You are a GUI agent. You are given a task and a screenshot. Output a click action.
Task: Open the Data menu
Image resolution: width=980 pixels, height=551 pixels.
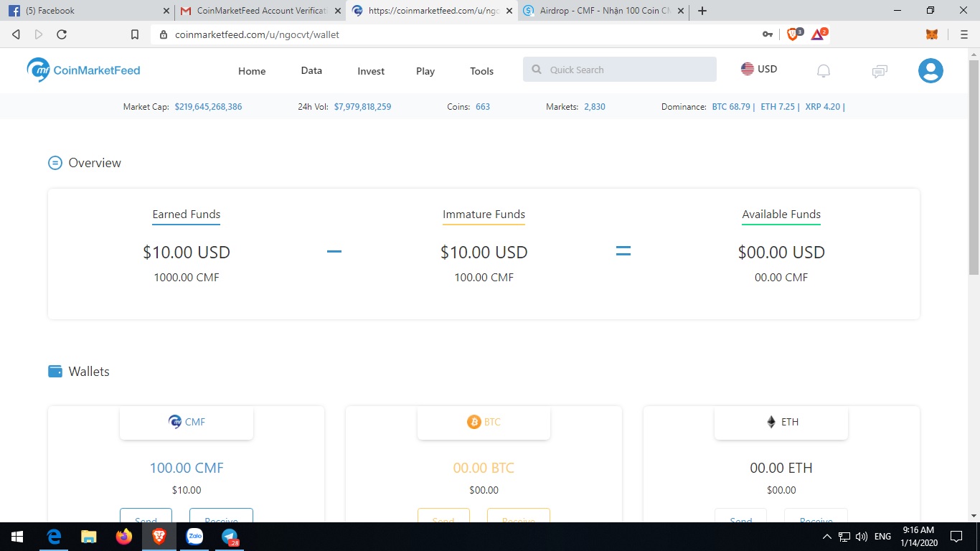(311, 70)
